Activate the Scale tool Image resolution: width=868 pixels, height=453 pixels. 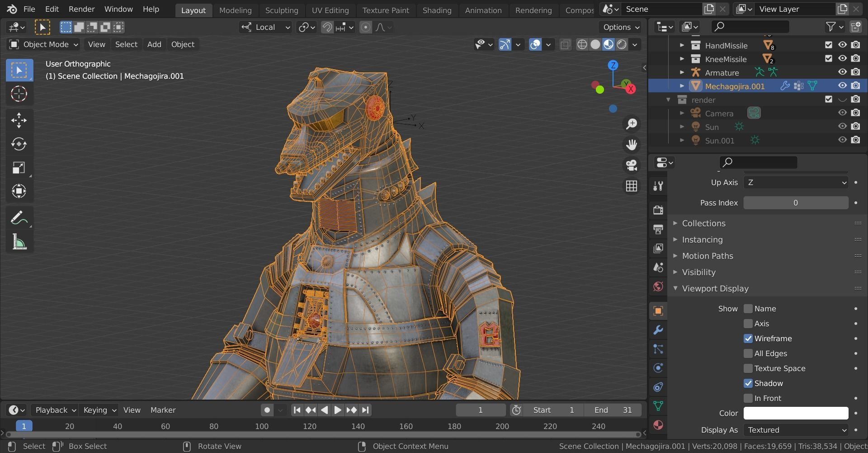pyautogui.click(x=19, y=168)
